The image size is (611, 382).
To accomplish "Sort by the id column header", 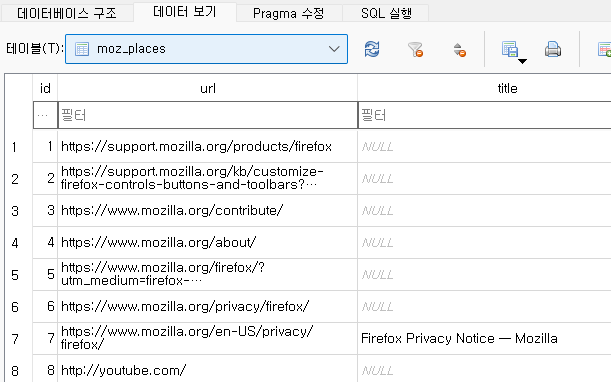I will click(45, 88).
